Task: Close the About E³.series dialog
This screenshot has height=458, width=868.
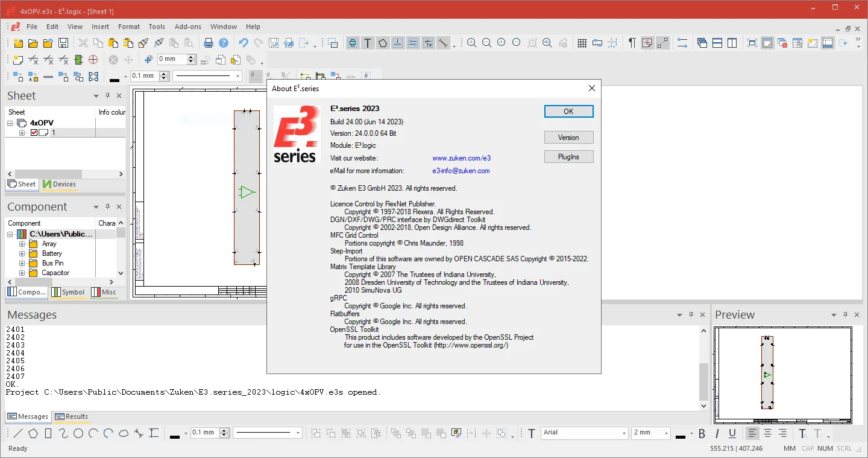Action: click(x=592, y=88)
